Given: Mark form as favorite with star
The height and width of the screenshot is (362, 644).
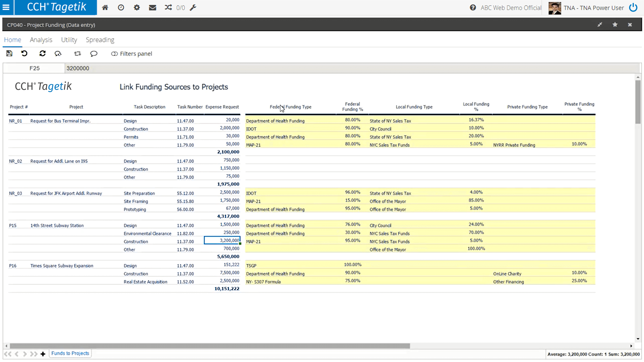Looking at the screenshot, I should tap(615, 25).
